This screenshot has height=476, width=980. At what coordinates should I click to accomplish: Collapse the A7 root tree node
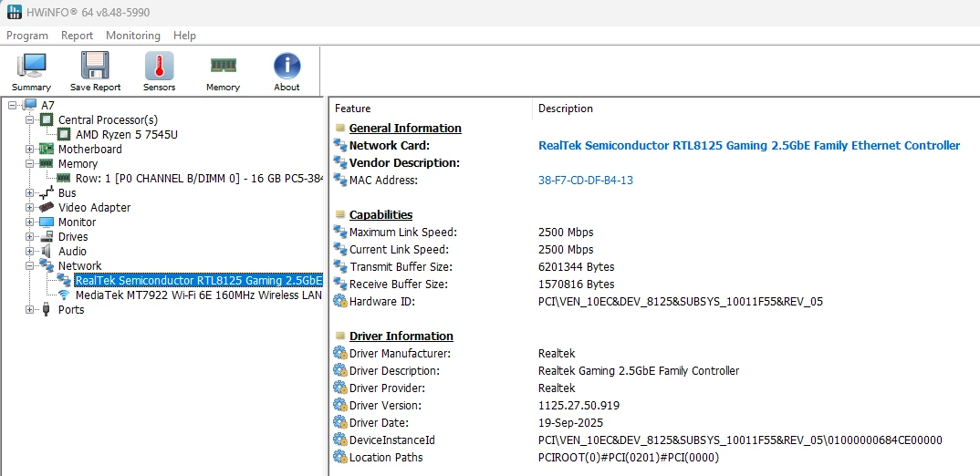coord(13,105)
